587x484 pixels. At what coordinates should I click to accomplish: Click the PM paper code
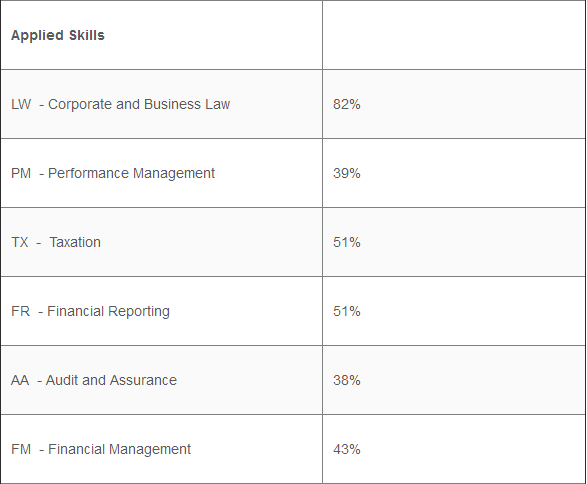(21, 173)
